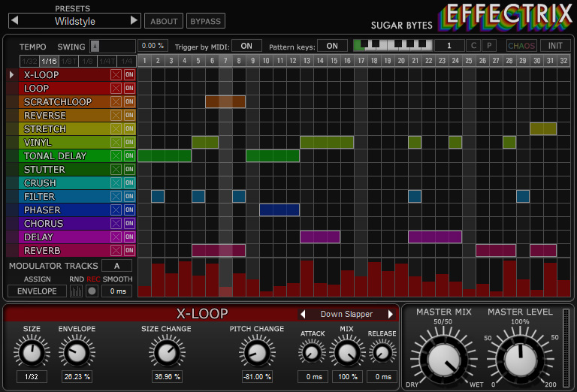Click the X icon on the VINYL track
577x392 pixels.
point(116,143)
